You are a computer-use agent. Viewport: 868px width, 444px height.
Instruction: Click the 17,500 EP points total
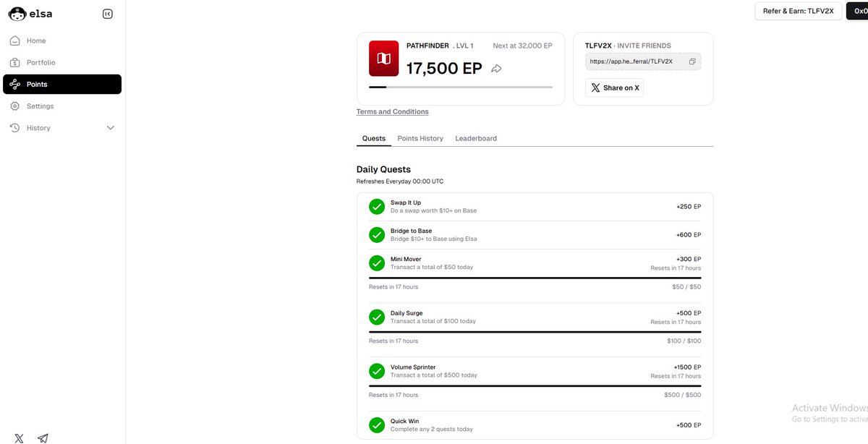tap(444, 69)
